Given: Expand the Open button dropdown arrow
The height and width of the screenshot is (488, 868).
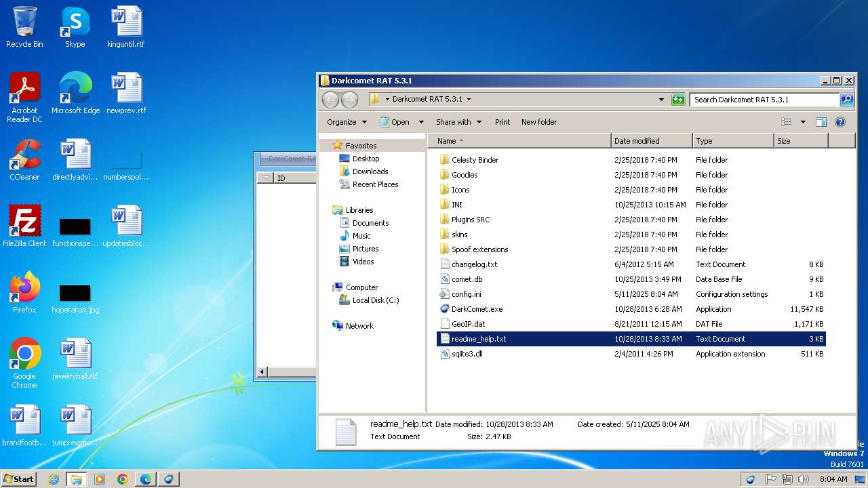Looking at the screenshot, I should 421,122.
